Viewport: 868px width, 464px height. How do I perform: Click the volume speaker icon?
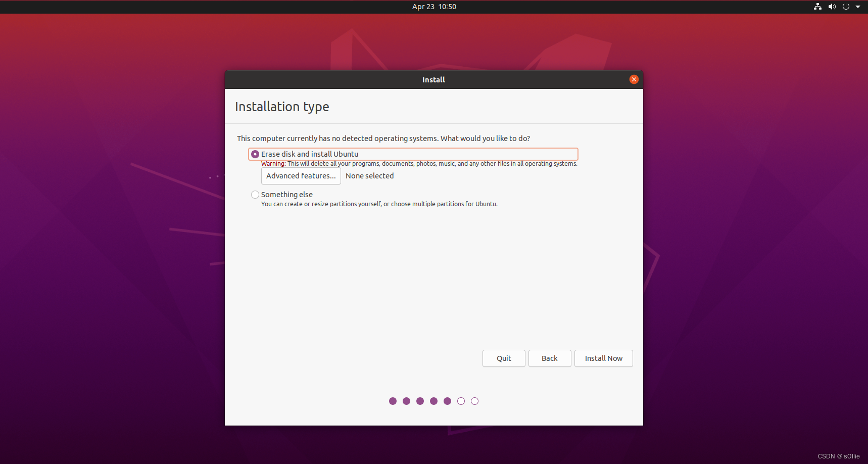point(832,7)
